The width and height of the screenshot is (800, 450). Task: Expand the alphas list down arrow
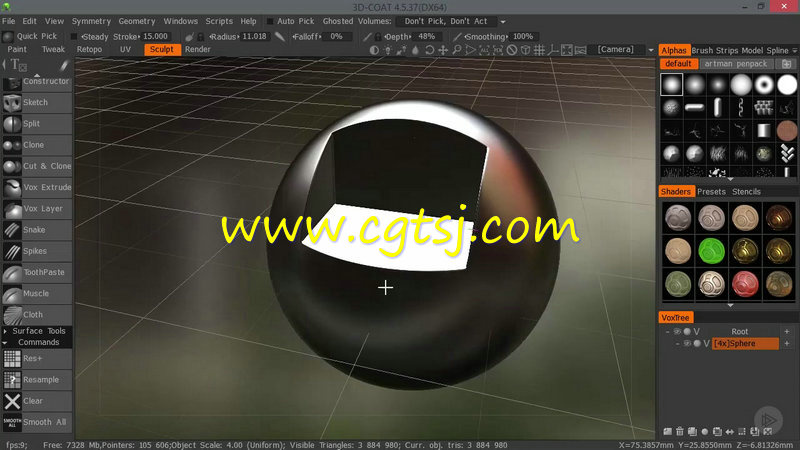coord(730,179)
